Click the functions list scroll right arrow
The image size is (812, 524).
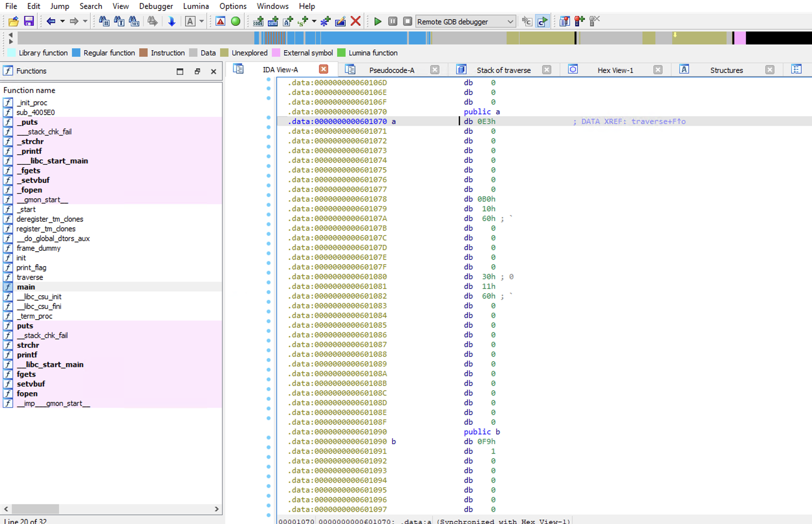217,509
